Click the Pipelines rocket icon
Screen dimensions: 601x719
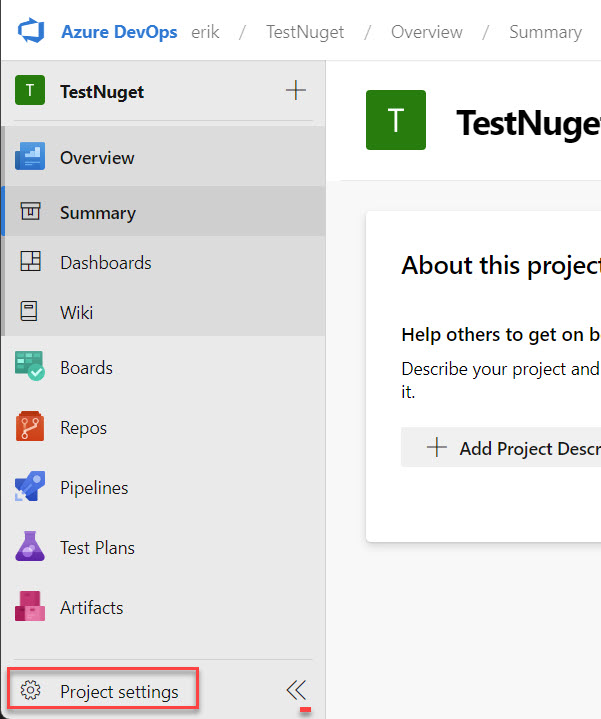[x=30, y=486]
